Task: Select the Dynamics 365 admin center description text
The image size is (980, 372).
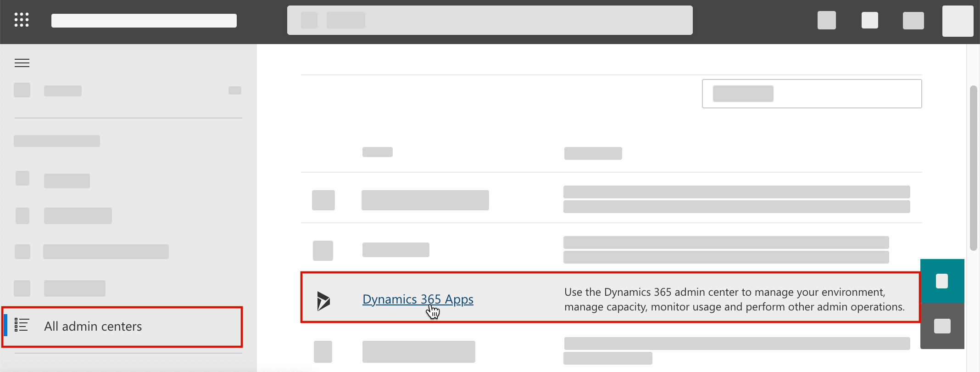Action: [x=735, y=299]
